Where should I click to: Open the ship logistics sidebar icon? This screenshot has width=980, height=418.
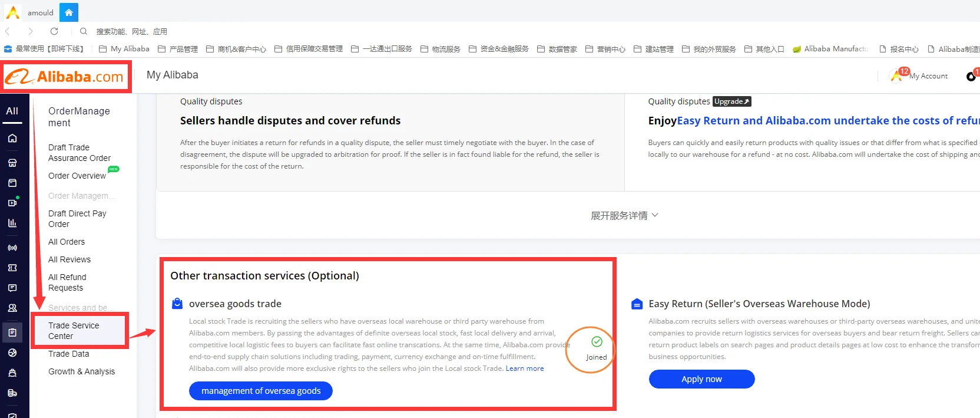click(x=12, y=373)
